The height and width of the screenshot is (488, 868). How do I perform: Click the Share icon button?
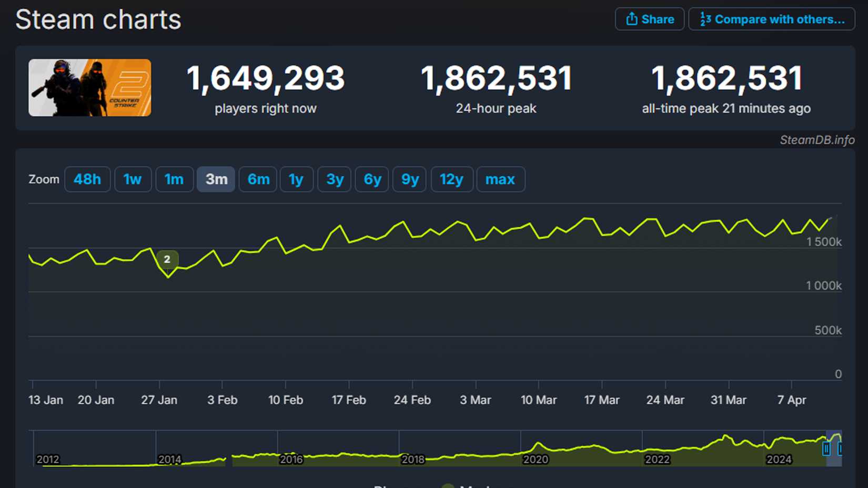[649, 19]
